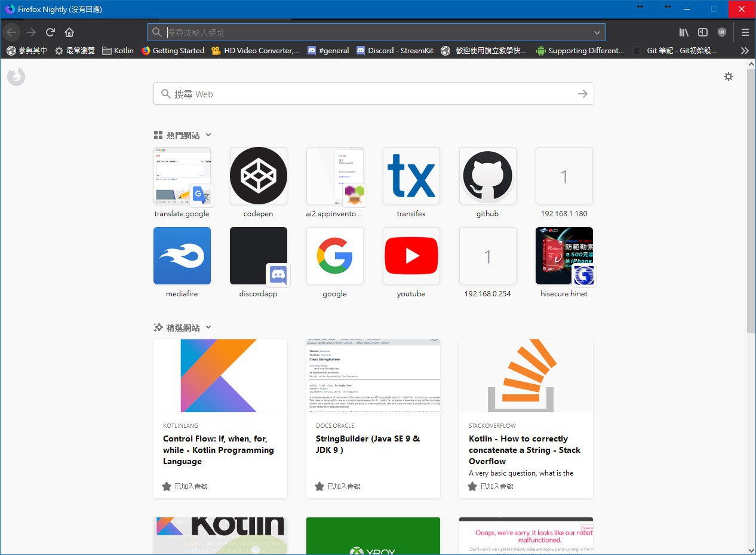Toggle bookmark star on Stack Overflow card
This screenshot has height=555, width=756.
[472, 486]
